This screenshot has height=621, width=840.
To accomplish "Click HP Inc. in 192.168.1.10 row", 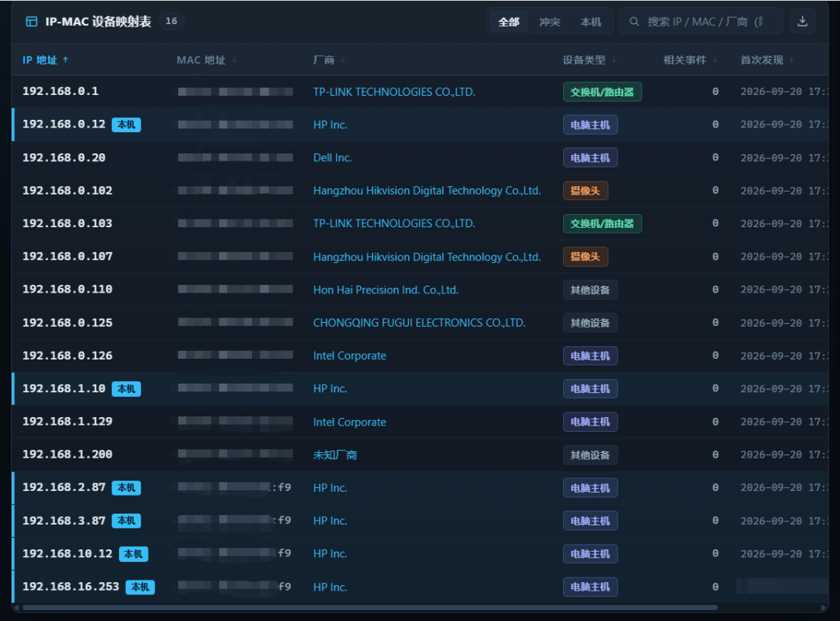I will coord(330,388).
